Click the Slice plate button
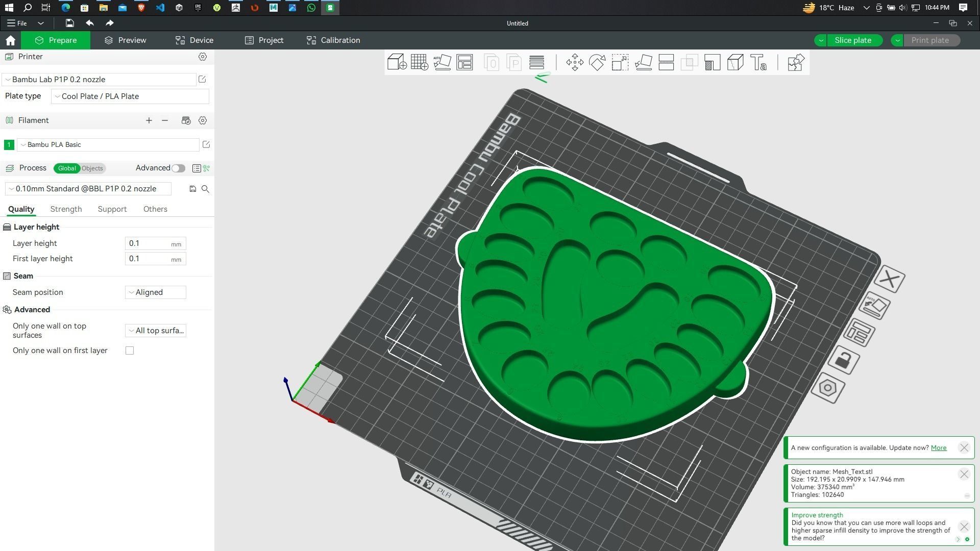Viewport: 980px width, 551px height. pos(852,40)
